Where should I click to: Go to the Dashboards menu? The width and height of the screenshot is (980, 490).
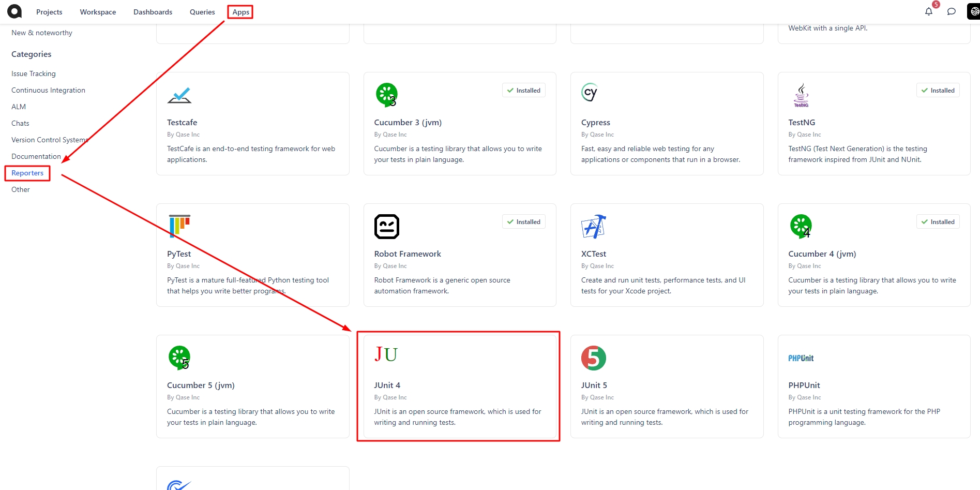153,12
